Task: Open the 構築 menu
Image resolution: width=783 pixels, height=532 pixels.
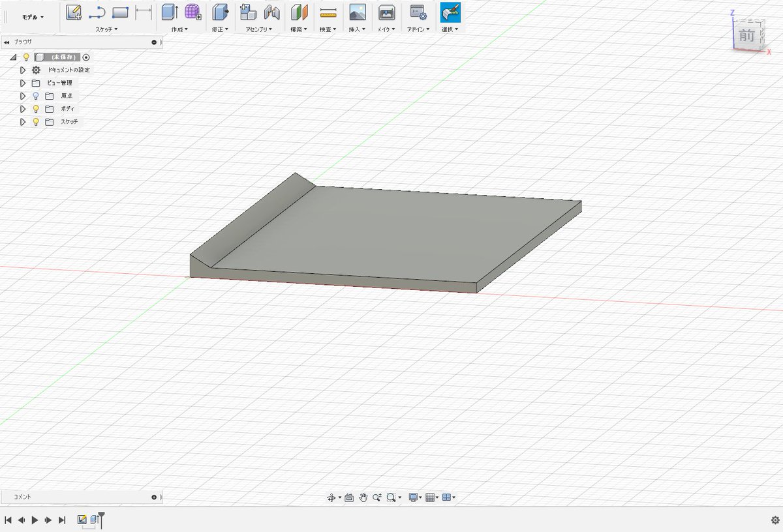Action: (x=299, y=29)
